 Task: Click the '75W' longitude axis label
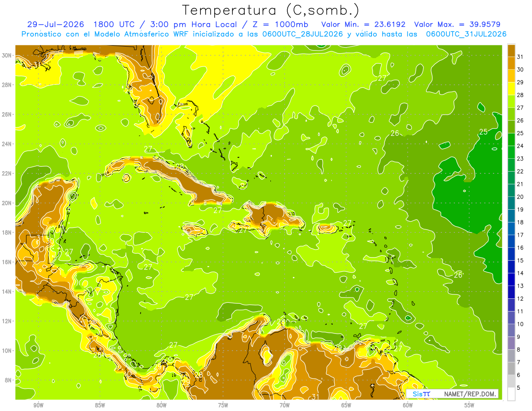coord(223,405)
